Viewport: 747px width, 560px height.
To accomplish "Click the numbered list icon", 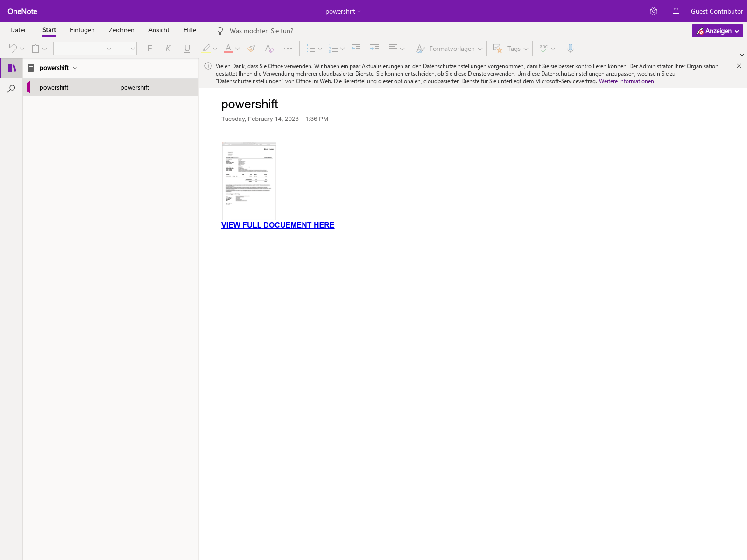I will 333,48.
